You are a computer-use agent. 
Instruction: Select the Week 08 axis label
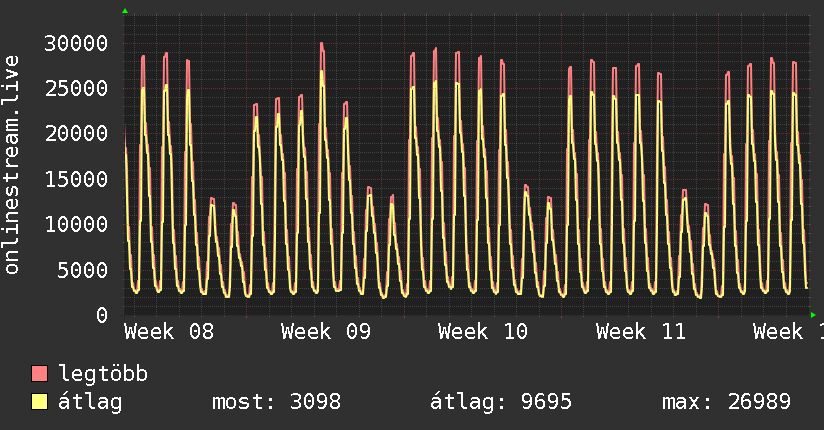click(x=169, y=332)
